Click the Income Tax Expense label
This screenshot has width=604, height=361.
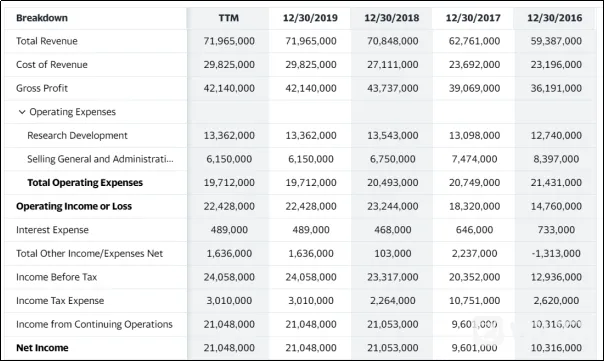pos(60,301)
